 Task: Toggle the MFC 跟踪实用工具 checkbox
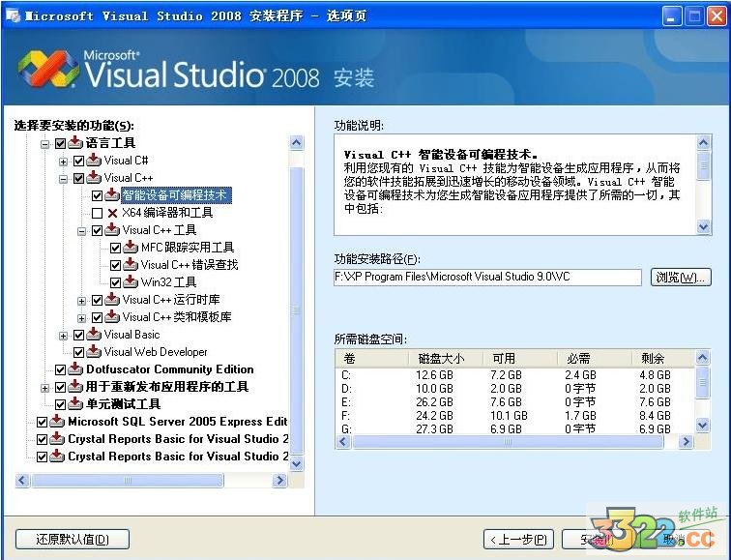[x=116, y=248]
